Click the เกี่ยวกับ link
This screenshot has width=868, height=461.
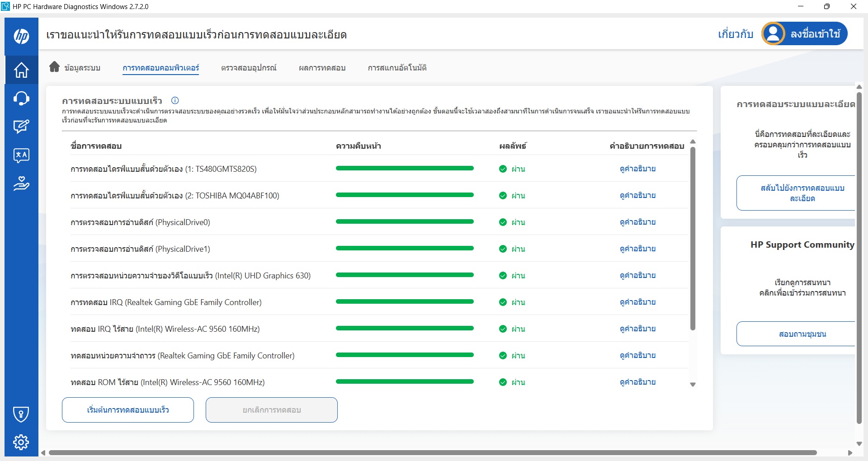click(736, 34)
